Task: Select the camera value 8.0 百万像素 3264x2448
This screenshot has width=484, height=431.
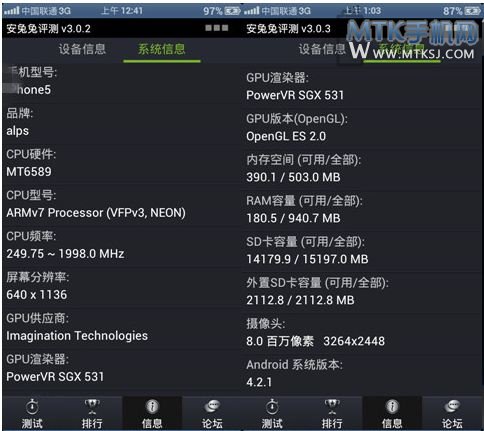Action: 315,341
